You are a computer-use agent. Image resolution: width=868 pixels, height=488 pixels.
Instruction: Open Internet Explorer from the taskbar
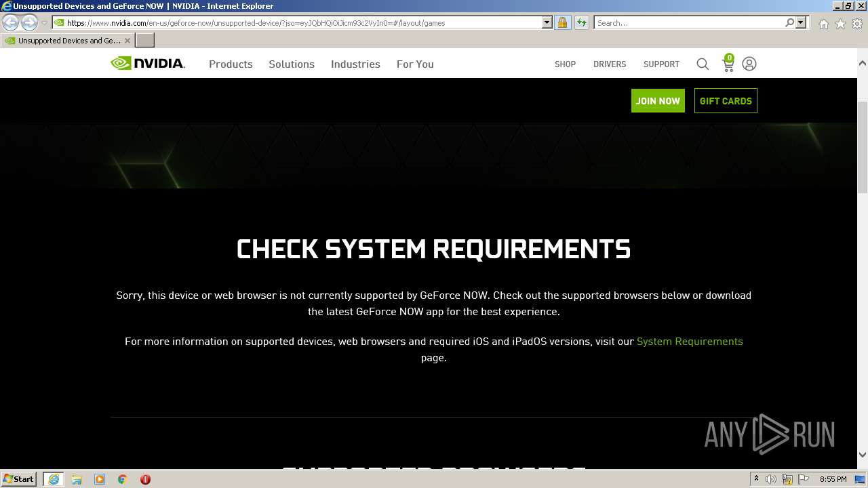[54, 479]
